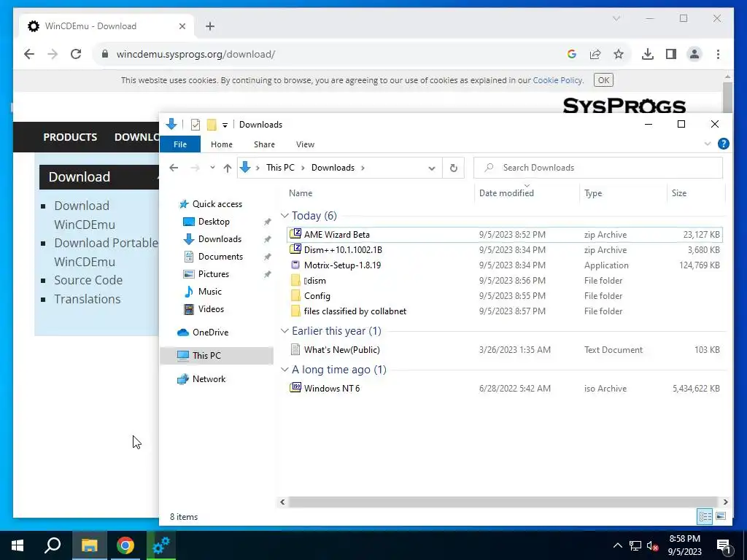Accept cookies with the OK button
The width and height of the screenshot is (747, 560).
603,80
